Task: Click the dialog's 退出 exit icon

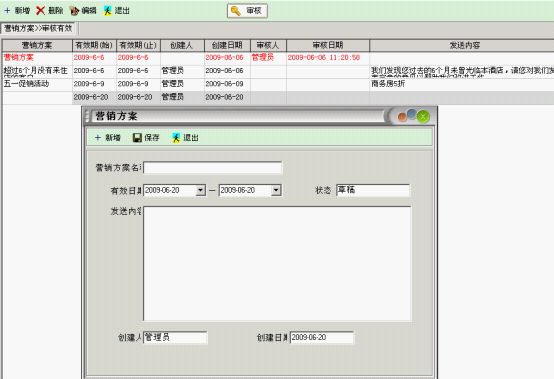Action: [176, 137]
